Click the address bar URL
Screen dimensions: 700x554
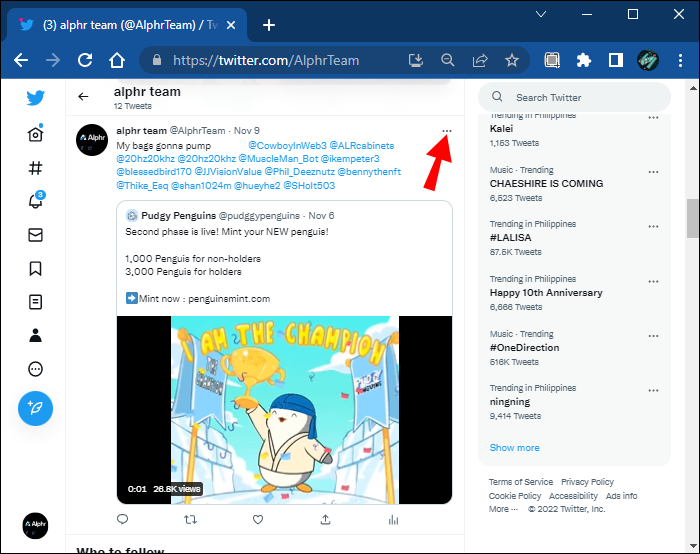point(266,60)
